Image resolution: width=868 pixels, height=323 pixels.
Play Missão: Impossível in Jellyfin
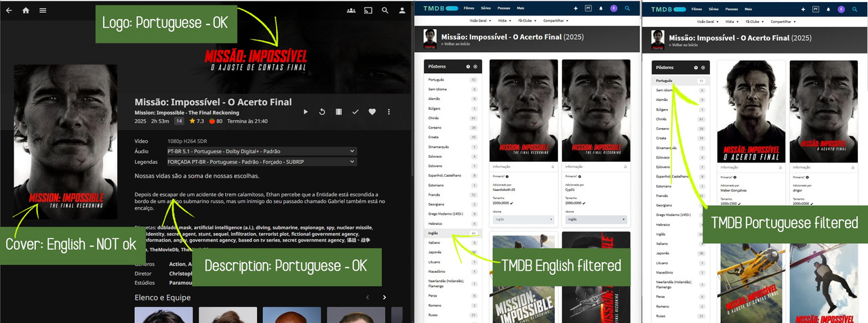tap(306, 112)
